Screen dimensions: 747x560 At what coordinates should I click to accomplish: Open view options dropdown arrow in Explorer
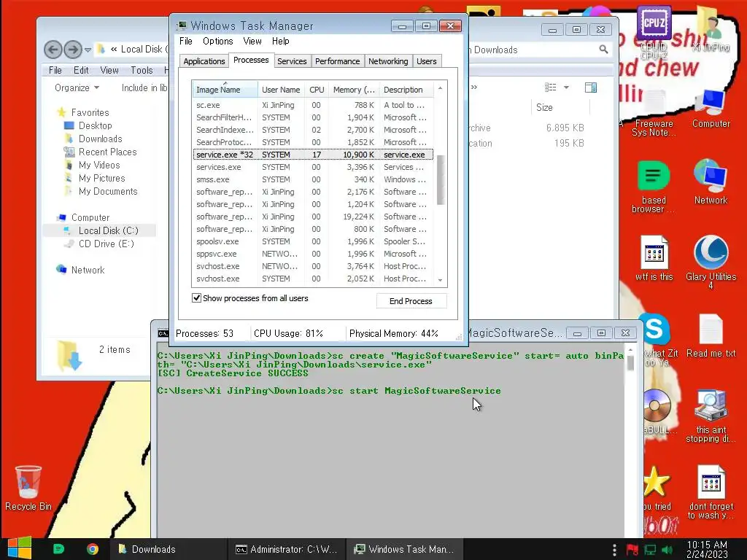click(x=566, y=87)
